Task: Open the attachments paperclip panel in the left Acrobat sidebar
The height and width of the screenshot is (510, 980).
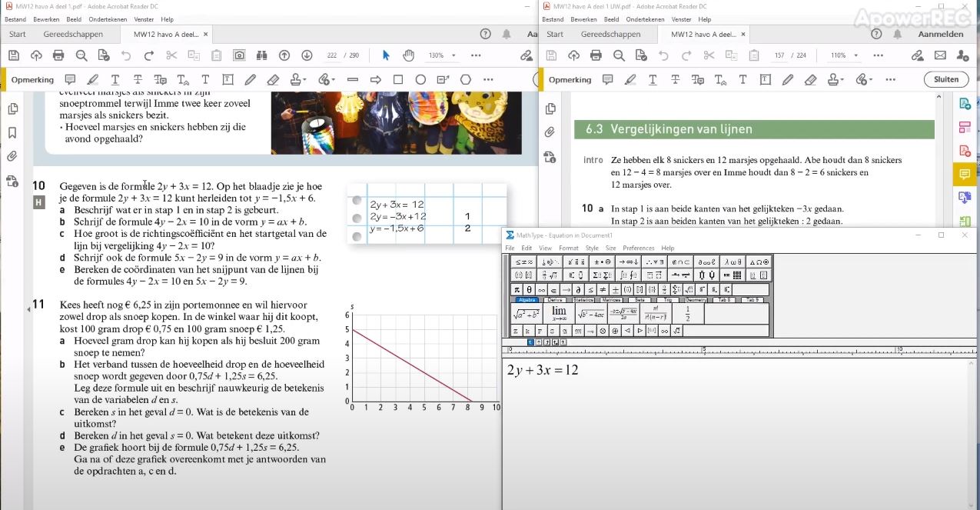Action: (12, 156)
